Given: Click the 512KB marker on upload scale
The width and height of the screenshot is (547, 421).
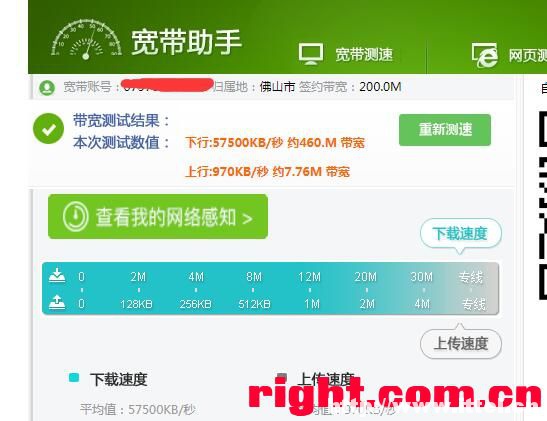Looking at the screenshot, I should 254,304.
